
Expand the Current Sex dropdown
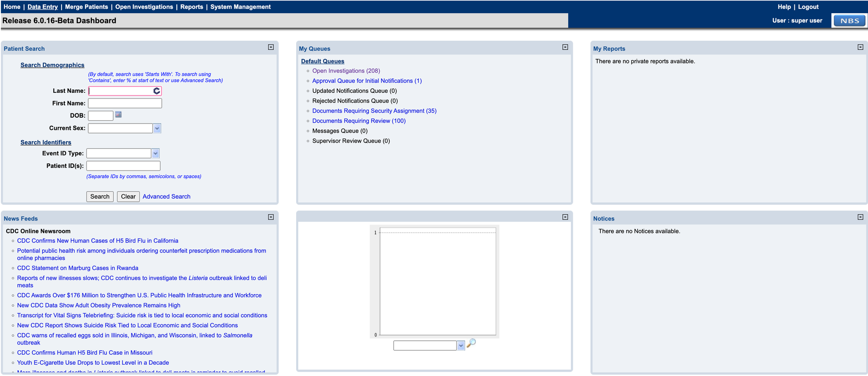pos(157,129)
